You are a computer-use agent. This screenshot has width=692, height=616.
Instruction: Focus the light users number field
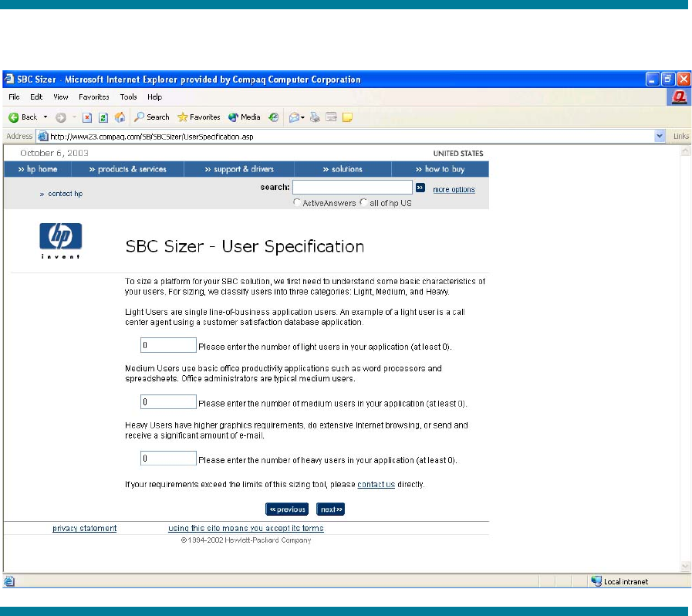pos(168,345)
